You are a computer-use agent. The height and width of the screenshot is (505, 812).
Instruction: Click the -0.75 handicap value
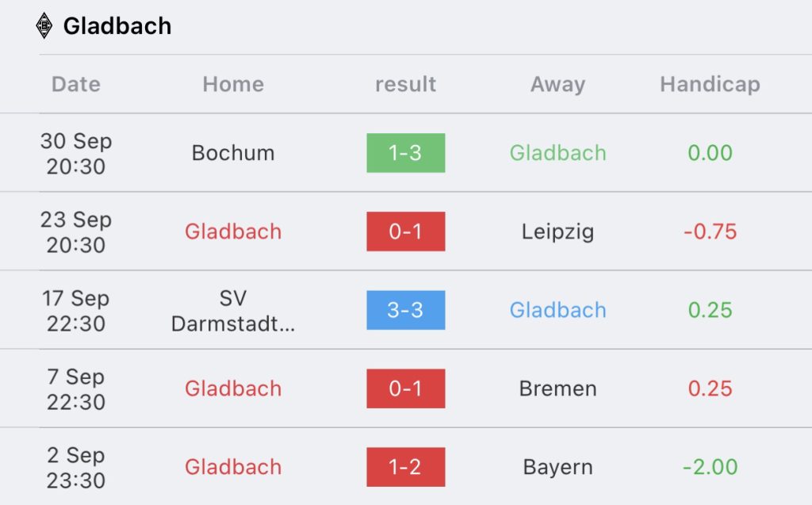coord(710,231)
